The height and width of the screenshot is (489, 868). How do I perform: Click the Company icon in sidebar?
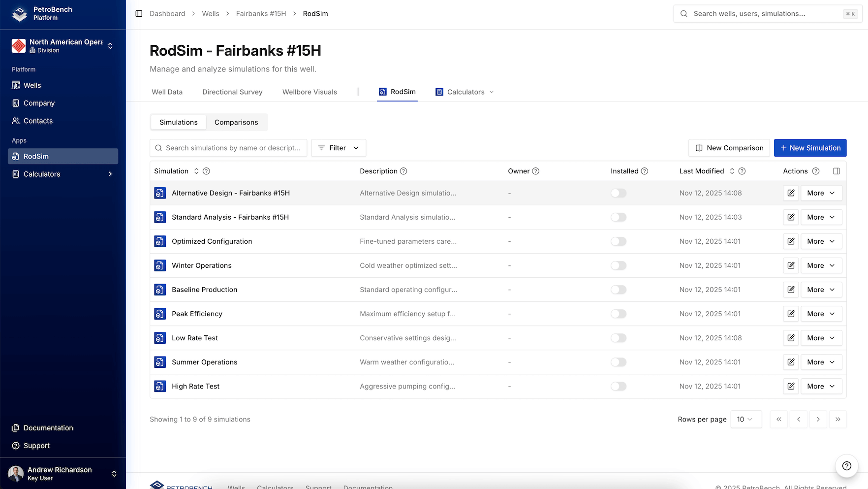(x=16, y=103)
